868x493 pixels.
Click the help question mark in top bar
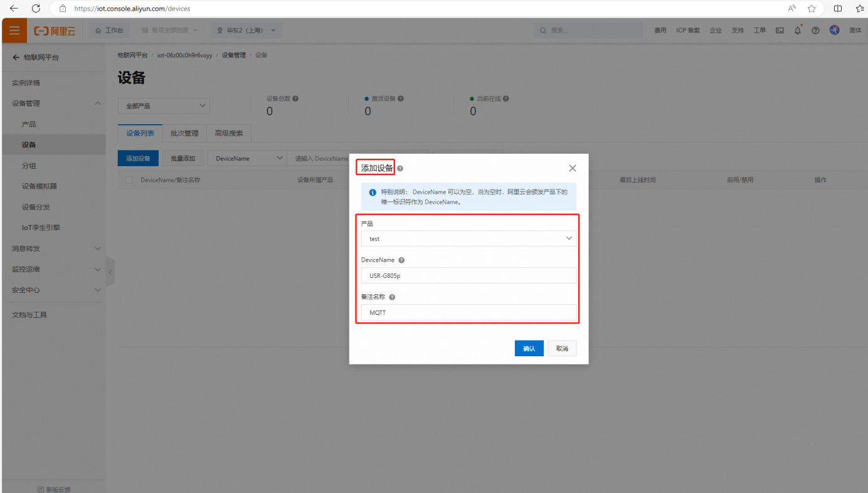pyautogui.click(x=815, y=30)
